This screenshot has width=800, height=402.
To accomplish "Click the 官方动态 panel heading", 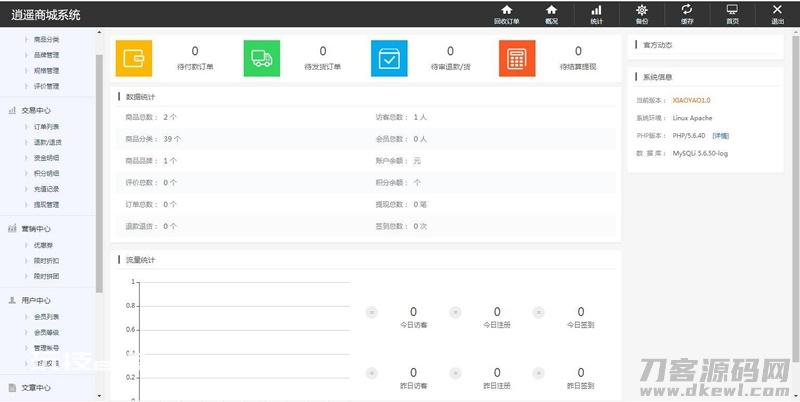I will pos(657,45).
